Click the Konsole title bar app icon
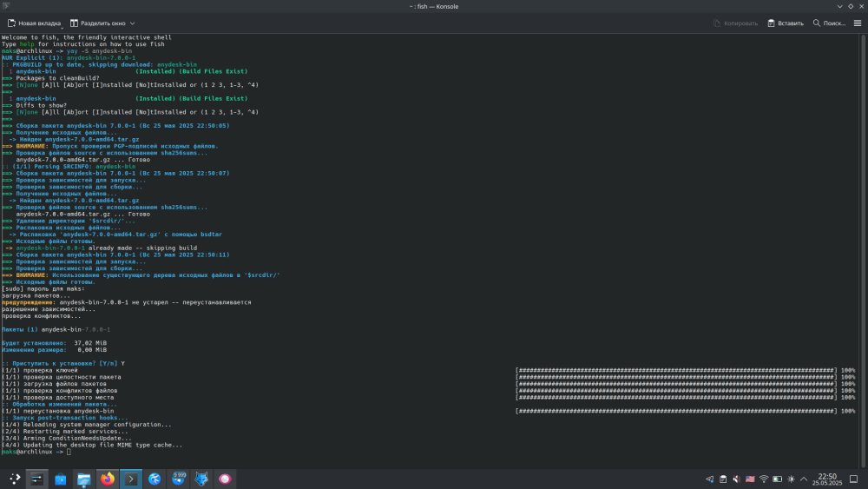 tap(6, 6)
